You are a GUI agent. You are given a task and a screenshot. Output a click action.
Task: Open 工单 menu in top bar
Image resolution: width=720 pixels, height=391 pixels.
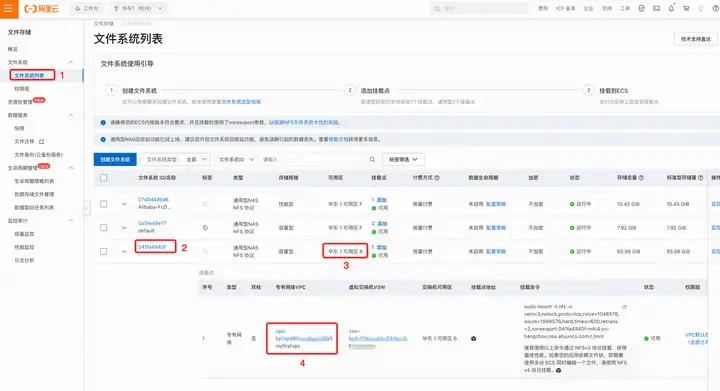(624, 8)
